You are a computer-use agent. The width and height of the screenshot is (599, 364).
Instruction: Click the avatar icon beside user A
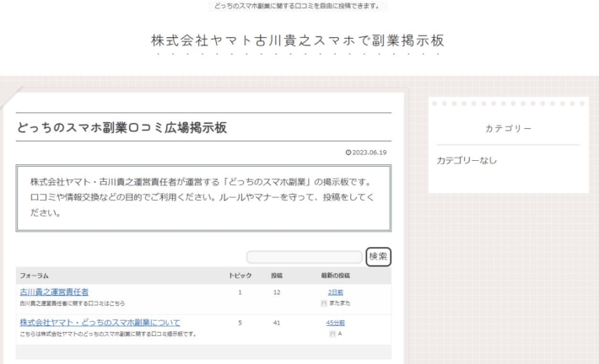pos(332,334)
